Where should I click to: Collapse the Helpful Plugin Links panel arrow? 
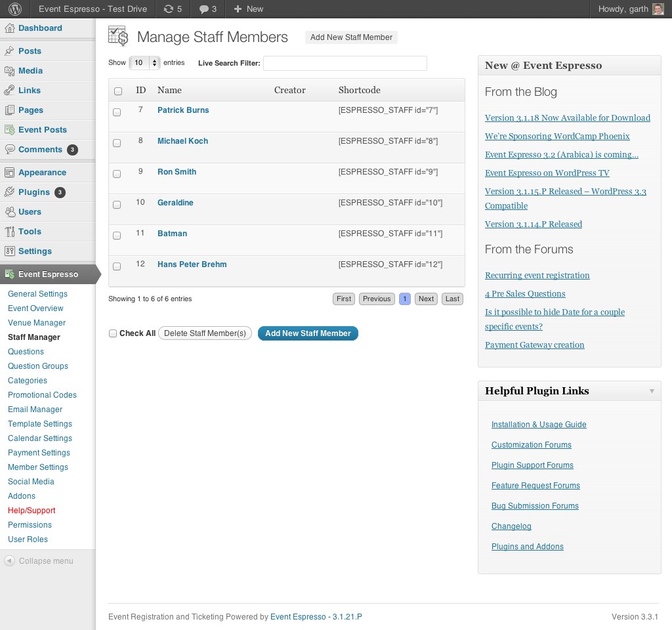[x=652, y=391]
